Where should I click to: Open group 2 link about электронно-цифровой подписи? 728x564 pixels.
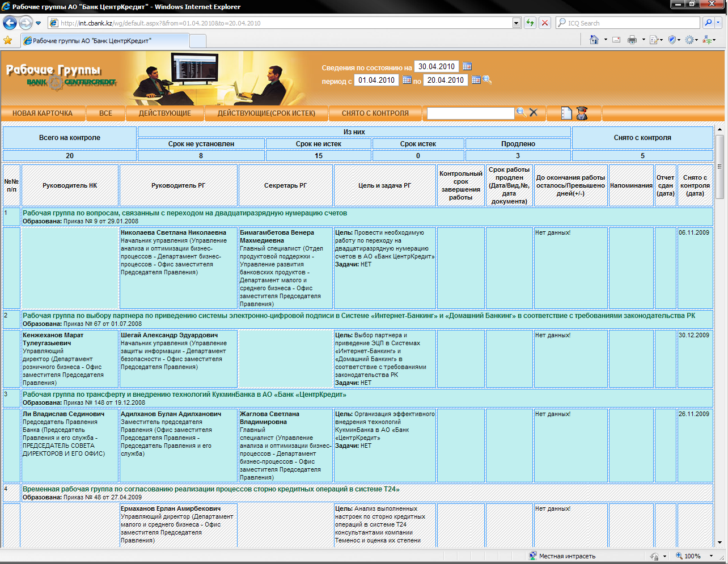(x=359, y=316)
